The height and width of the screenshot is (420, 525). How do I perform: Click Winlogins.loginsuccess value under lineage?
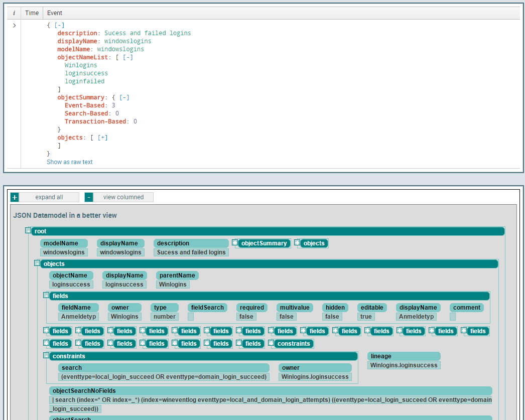click(x=404, y=365)
